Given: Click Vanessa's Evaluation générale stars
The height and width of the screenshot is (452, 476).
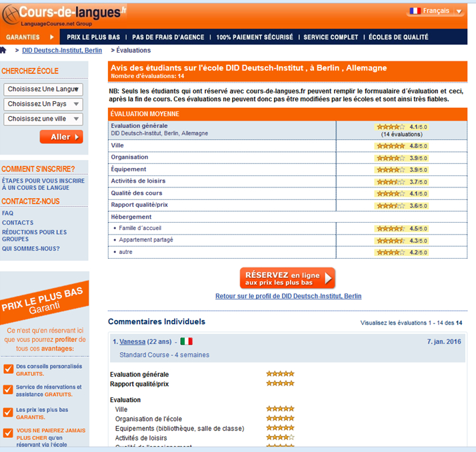Looking at the screenshot, I should [x=280, y=374].
